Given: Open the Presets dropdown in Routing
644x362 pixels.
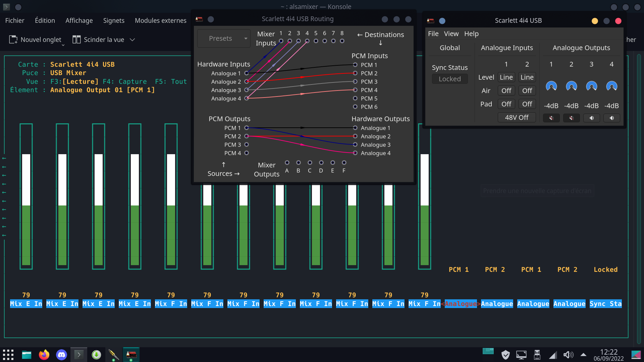Looking at the screenshot, I should coord(224,39).
